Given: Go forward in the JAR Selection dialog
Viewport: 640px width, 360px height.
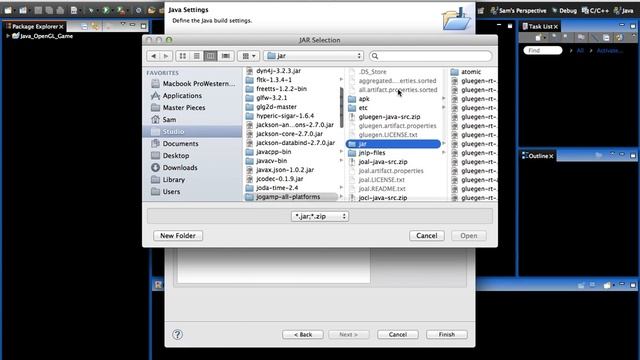Looking at the screenshot, I should point(166,56).
